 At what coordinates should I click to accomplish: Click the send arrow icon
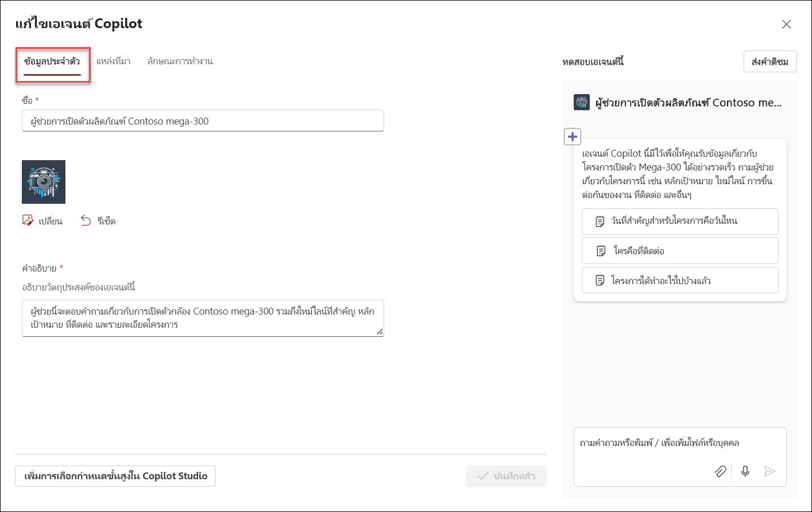pos(770,471)
